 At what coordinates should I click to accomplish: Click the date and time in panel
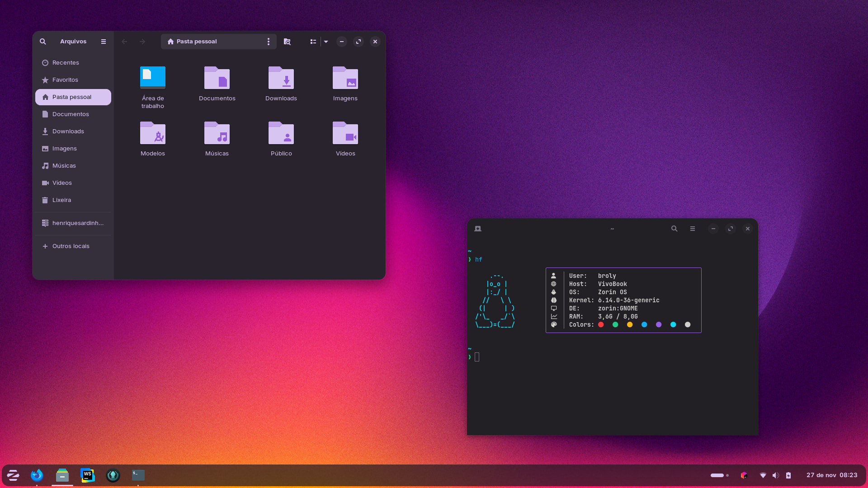click(831, 475)
